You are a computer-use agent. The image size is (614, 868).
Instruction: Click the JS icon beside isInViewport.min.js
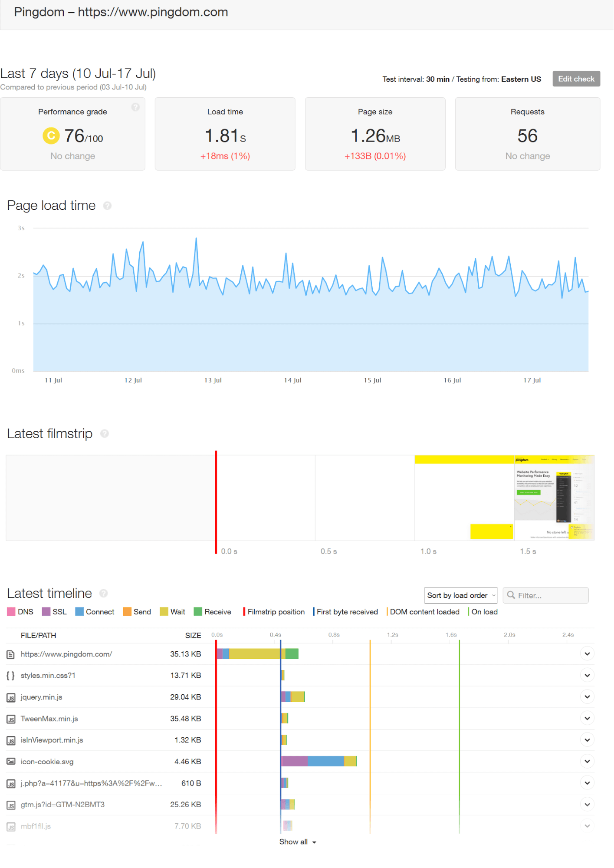pos(11,741)
